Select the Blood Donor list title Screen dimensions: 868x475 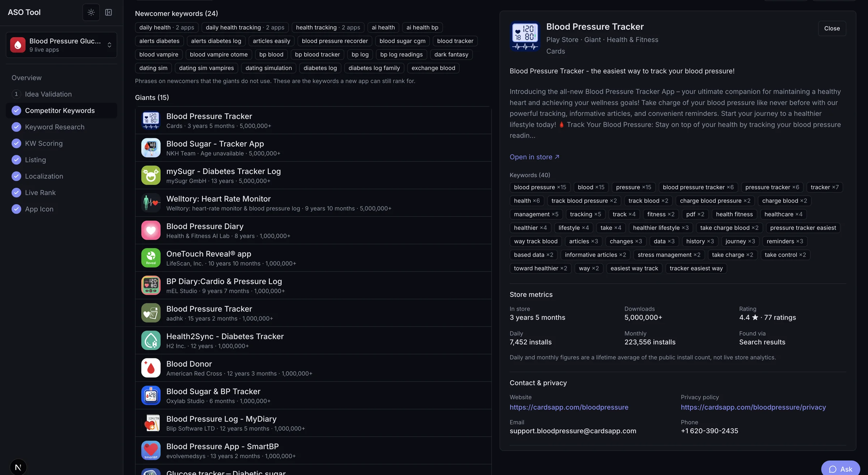tap(189, 364)
